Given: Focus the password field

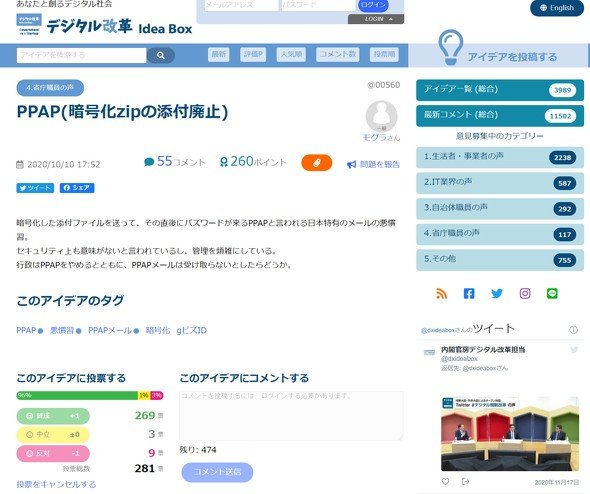Looking at the screenshot, I should tap(318, 5).
